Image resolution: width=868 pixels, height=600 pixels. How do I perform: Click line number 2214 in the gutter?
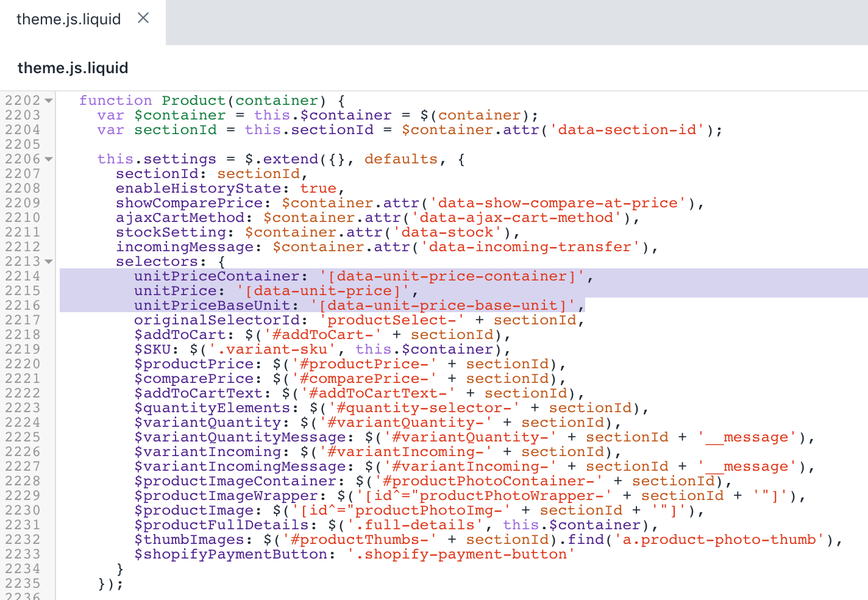click(26, 276)
